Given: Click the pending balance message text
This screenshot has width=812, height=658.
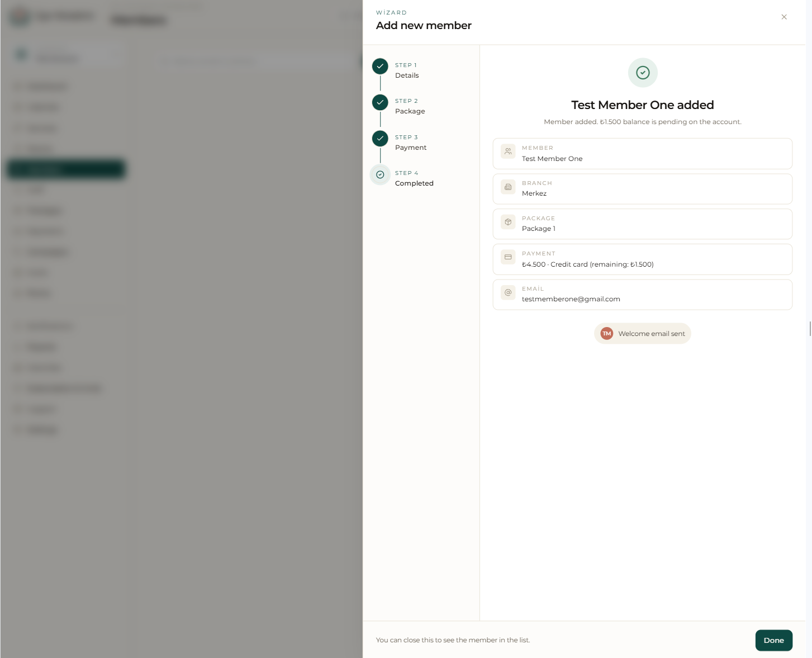Looking at the screenshot, I should (643, 122).
